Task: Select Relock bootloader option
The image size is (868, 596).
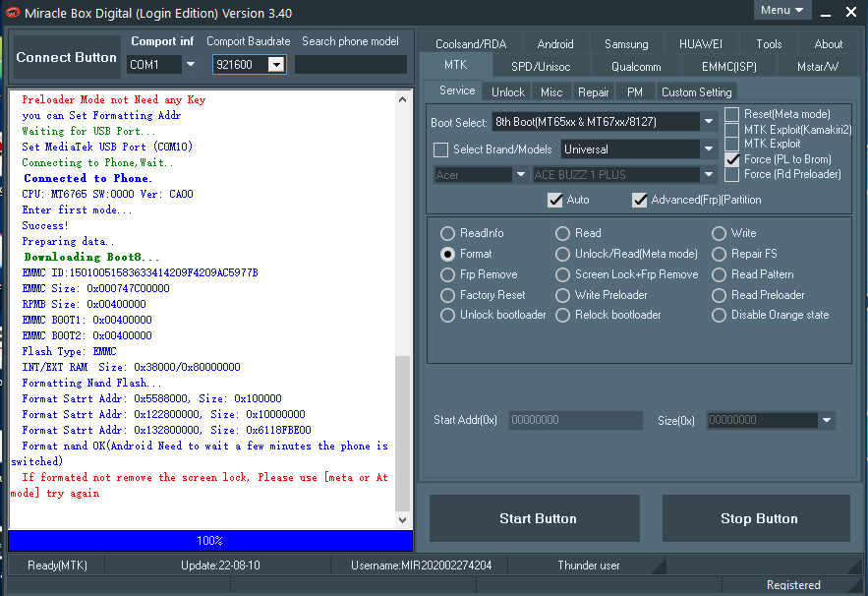Action: (x=562, y=315)
